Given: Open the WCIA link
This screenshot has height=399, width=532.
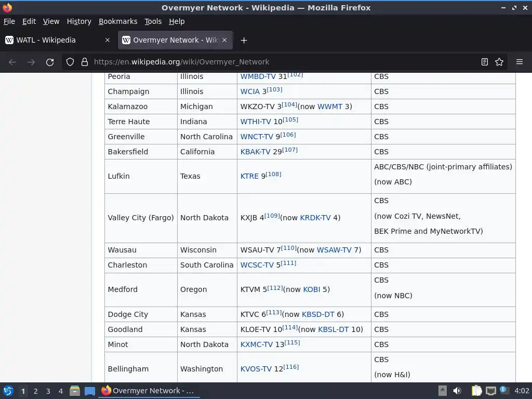Looking at the screenshot, I should point(250,91).
